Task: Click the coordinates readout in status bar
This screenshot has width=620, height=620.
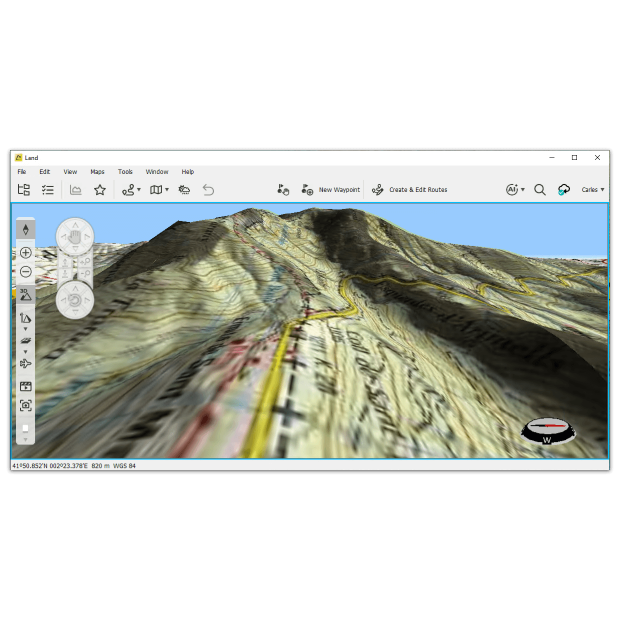Action: (x=50, y=466)
